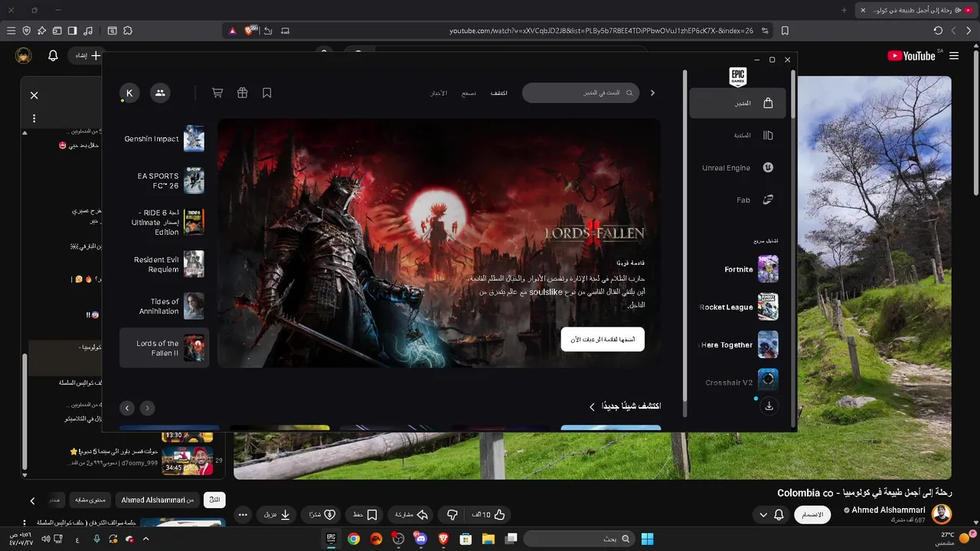Select Tides of Annihilation in carousel list

[x=164, y=306]
